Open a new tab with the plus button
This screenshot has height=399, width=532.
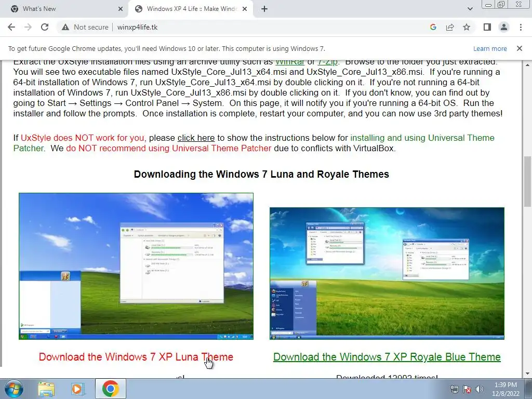(x=264, y=9)
